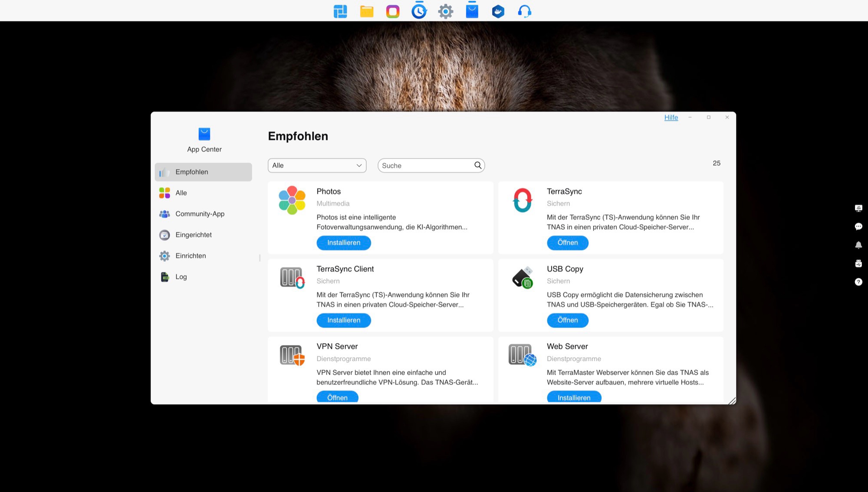868x492 pixels.
Task: Click the Web Server app icon
Action: pyautogui.click(x=522, y=355)
